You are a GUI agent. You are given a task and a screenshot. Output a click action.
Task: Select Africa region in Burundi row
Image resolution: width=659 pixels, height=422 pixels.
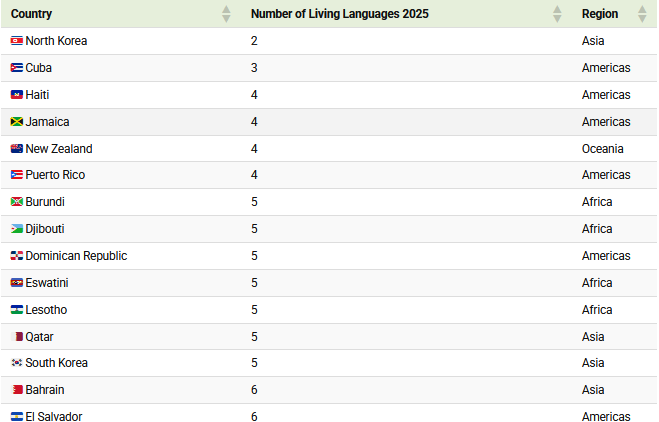(597, 201)
